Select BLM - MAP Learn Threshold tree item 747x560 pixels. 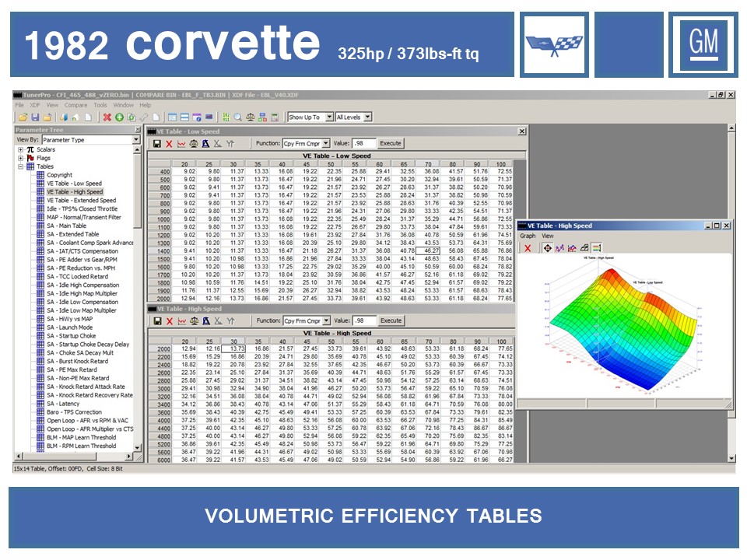(82, 438)
